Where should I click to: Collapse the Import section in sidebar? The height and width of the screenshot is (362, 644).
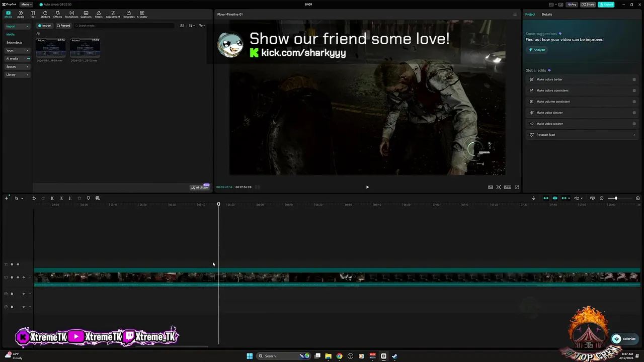[17, 26]
